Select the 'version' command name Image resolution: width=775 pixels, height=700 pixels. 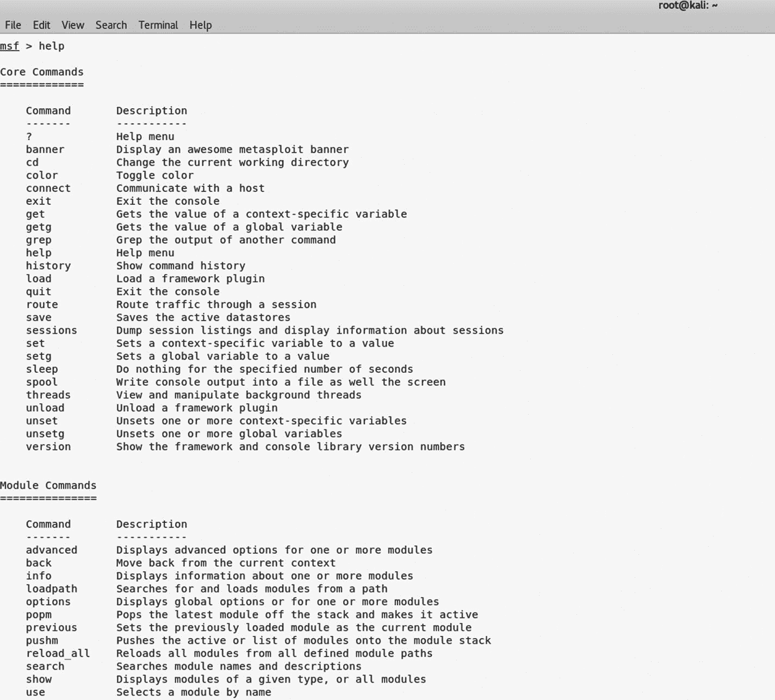48,447
